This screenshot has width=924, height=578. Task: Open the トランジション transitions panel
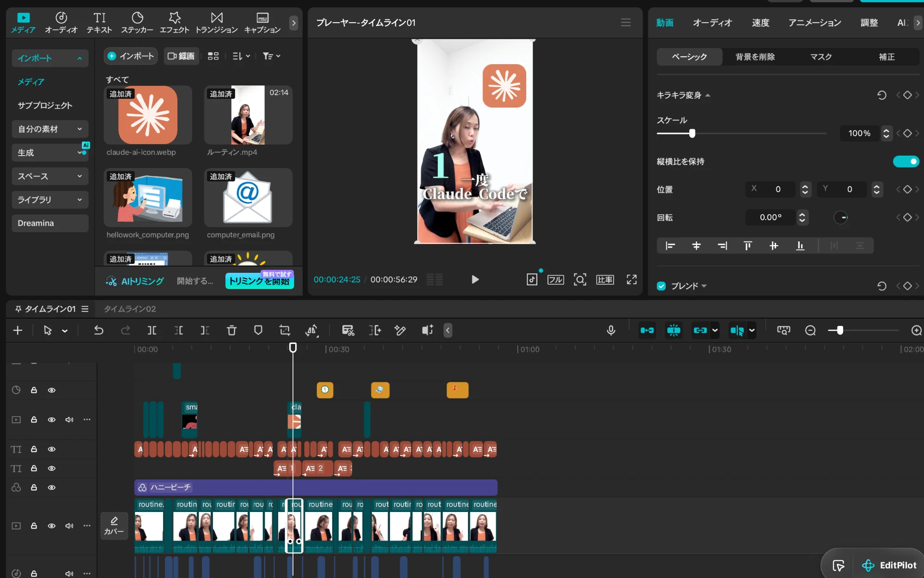(x=216, y=22)
